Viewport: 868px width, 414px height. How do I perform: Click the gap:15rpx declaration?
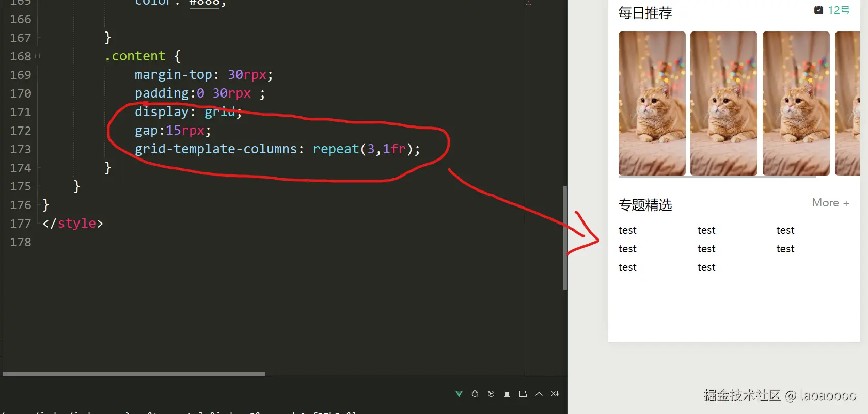point(172,131)
